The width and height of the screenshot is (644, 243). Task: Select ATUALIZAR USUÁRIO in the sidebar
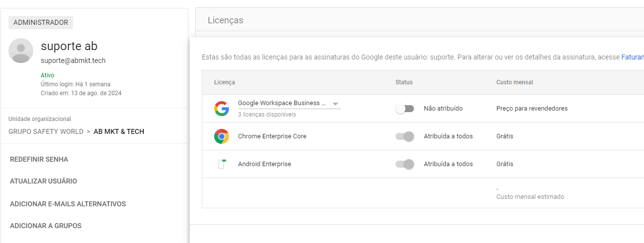tap(43, 181)
